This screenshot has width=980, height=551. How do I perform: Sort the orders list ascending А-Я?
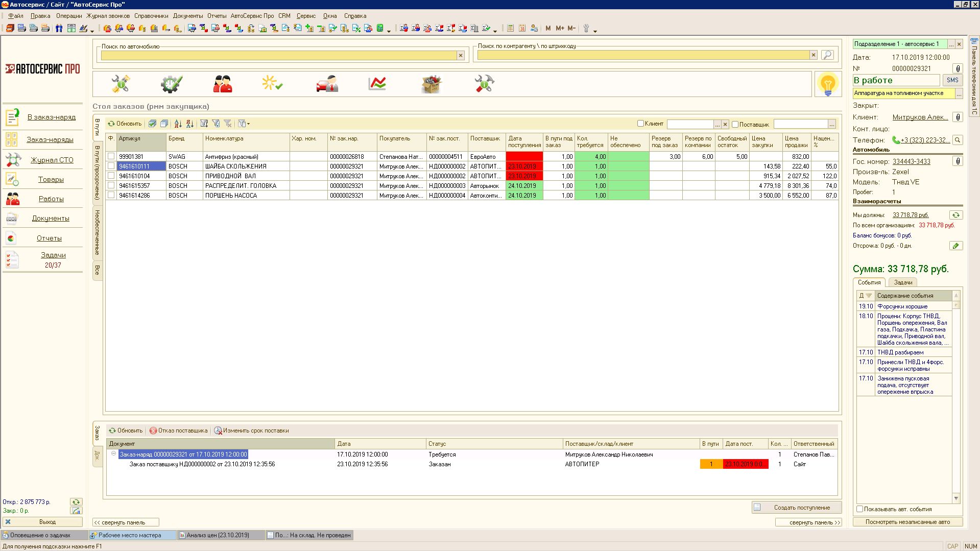[x=178, y=124]
